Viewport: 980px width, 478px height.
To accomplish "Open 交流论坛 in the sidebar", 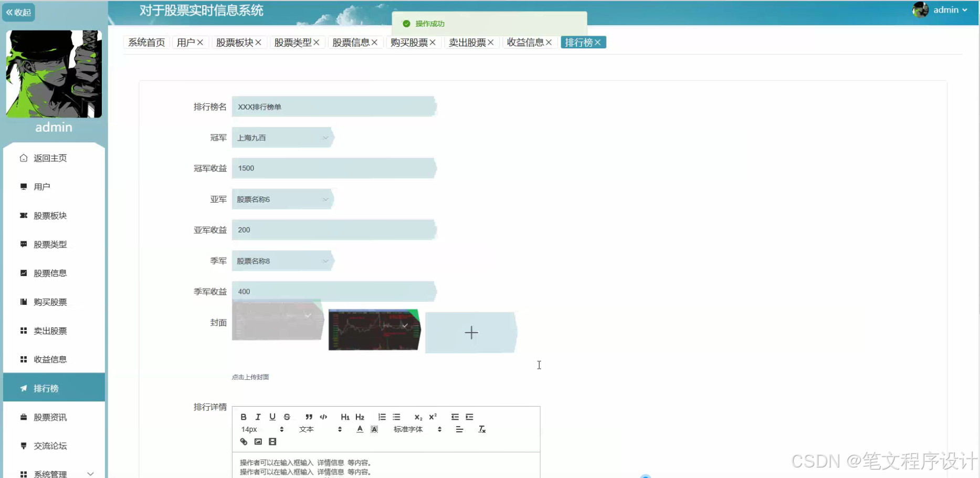I will pyautogui.click(x=54, y=446).
